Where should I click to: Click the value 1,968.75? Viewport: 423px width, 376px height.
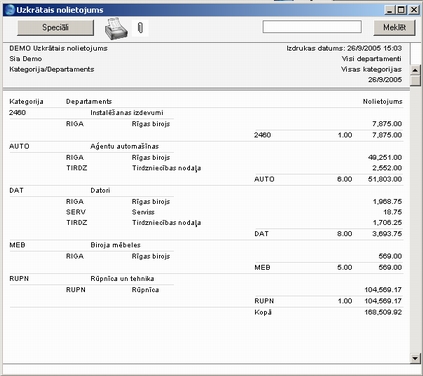[x=387, y=202]
